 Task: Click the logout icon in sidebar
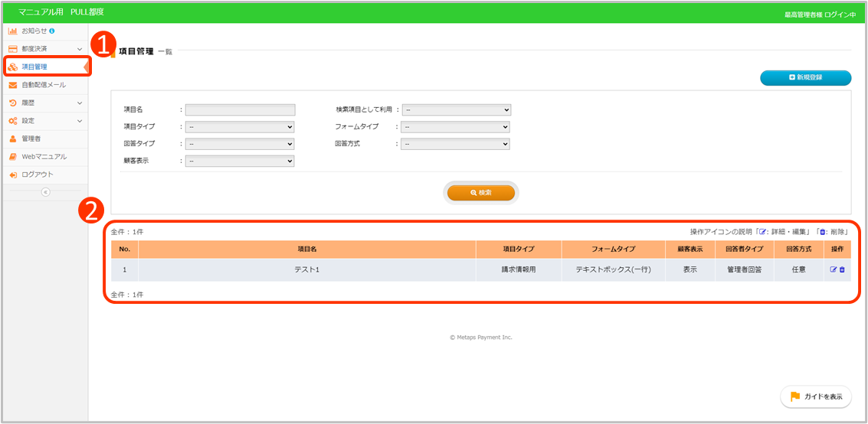coord(13,175)
